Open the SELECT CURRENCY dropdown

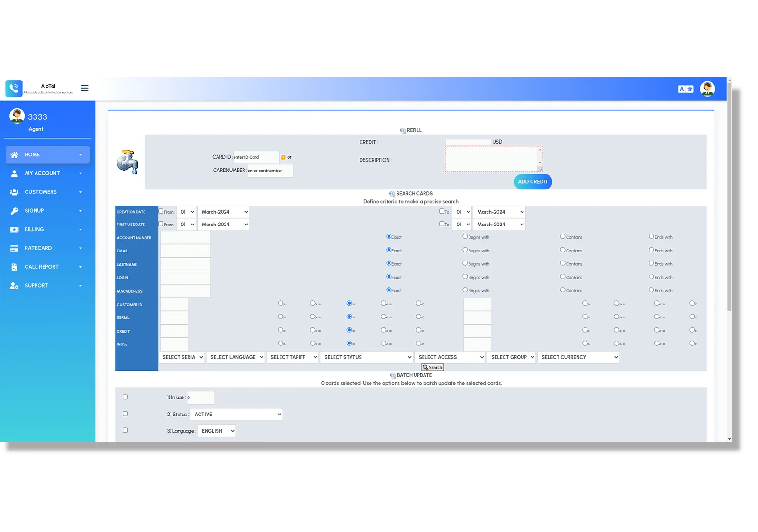tap(578, 358)
